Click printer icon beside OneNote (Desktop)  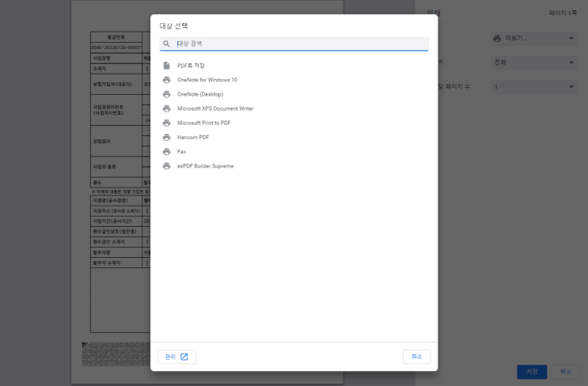166,94
